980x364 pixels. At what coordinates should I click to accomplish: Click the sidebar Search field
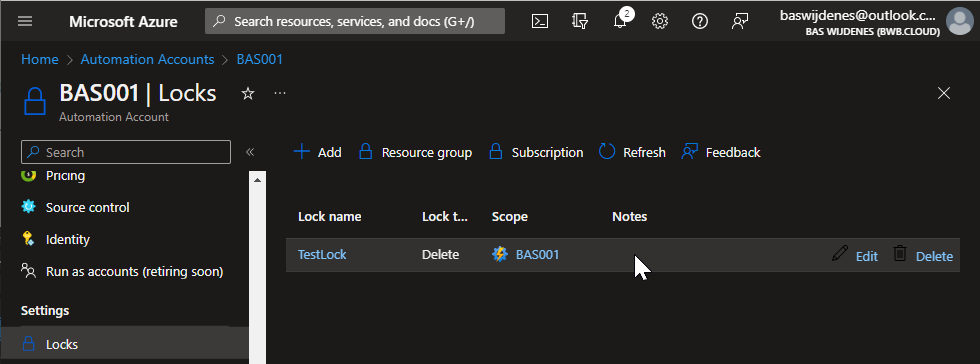point(126,152)
